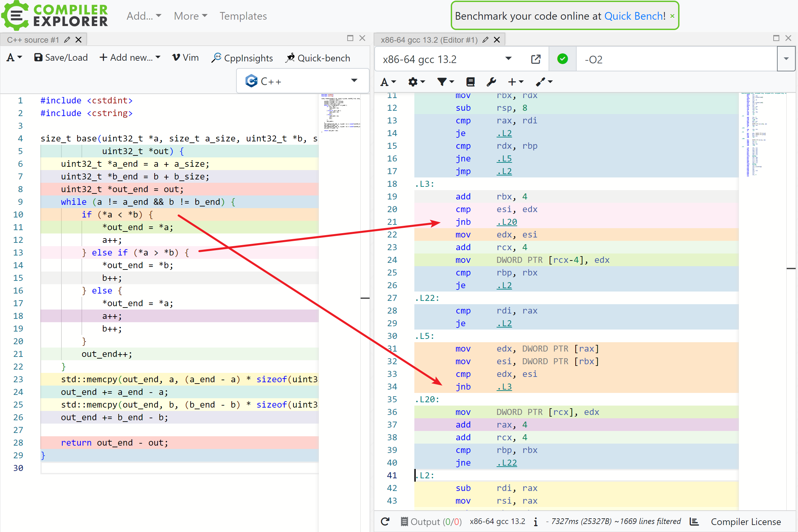Screen dimensions: 798x532
Task: Dismiss the Quick Bench banner
Action: [x=672, y=16]
